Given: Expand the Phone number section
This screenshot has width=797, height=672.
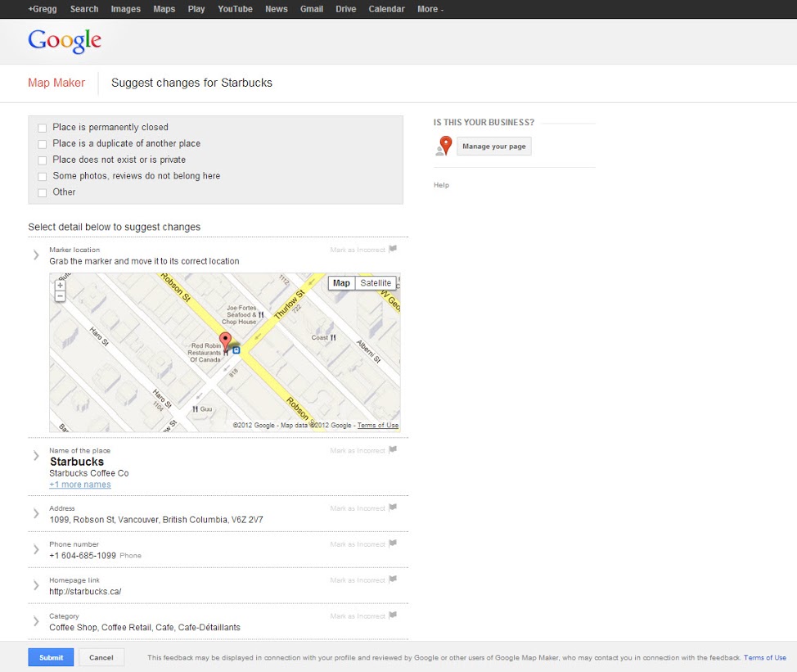Looking at the screenshot, I should pyautogui.click(x=36, y=549).
